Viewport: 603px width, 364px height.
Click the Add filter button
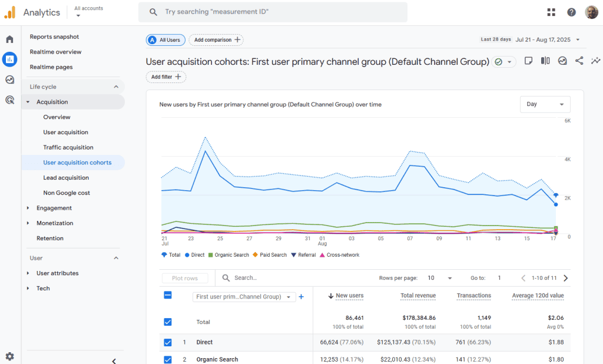165,77
